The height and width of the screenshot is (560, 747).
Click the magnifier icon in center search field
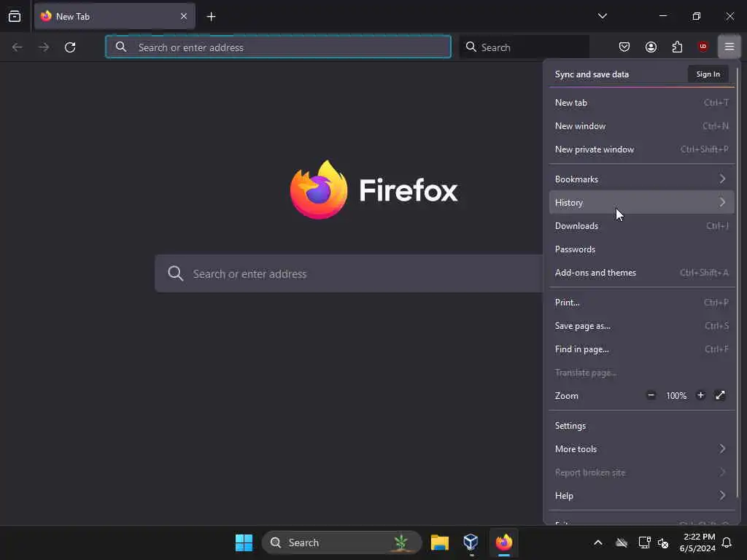[175, 273]
